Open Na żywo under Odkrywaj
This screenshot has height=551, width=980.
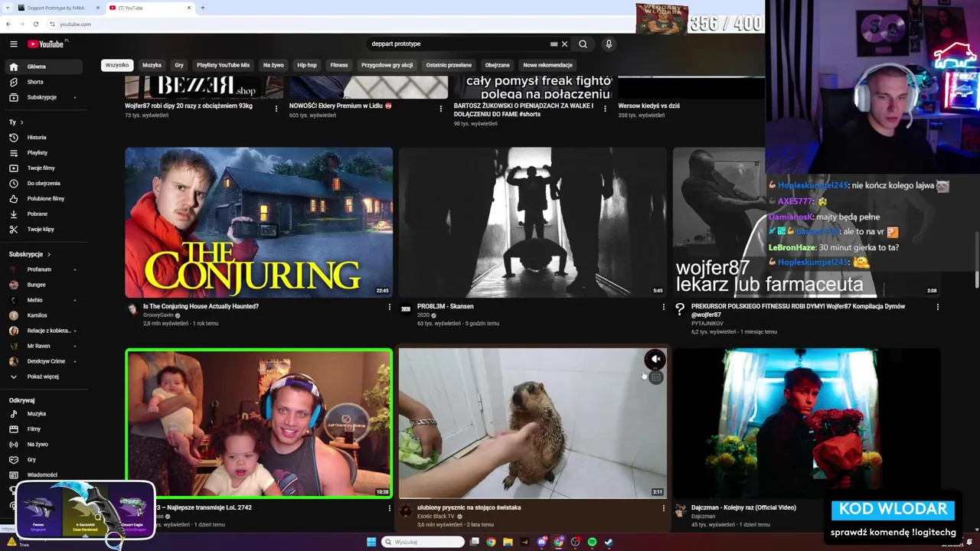coord(44,445)
